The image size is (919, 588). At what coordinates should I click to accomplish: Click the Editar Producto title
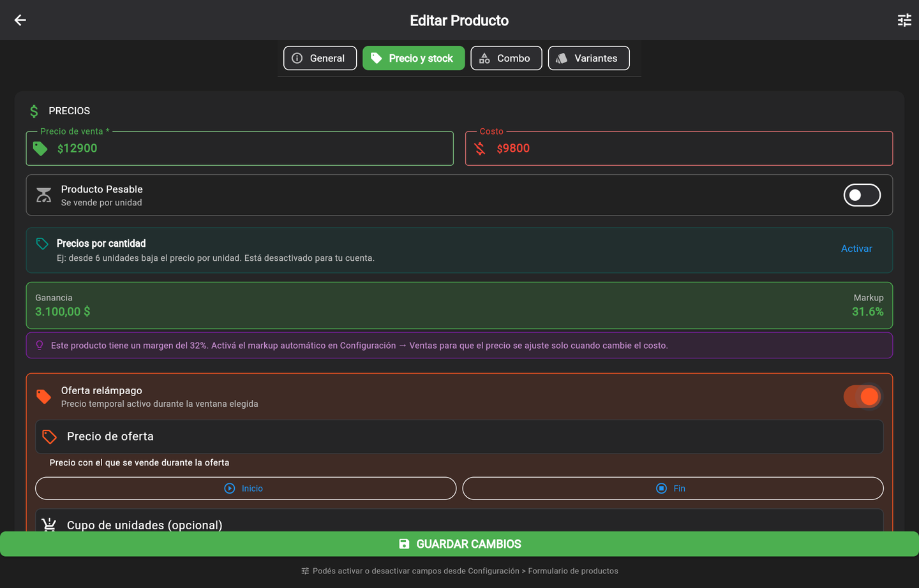459,20
